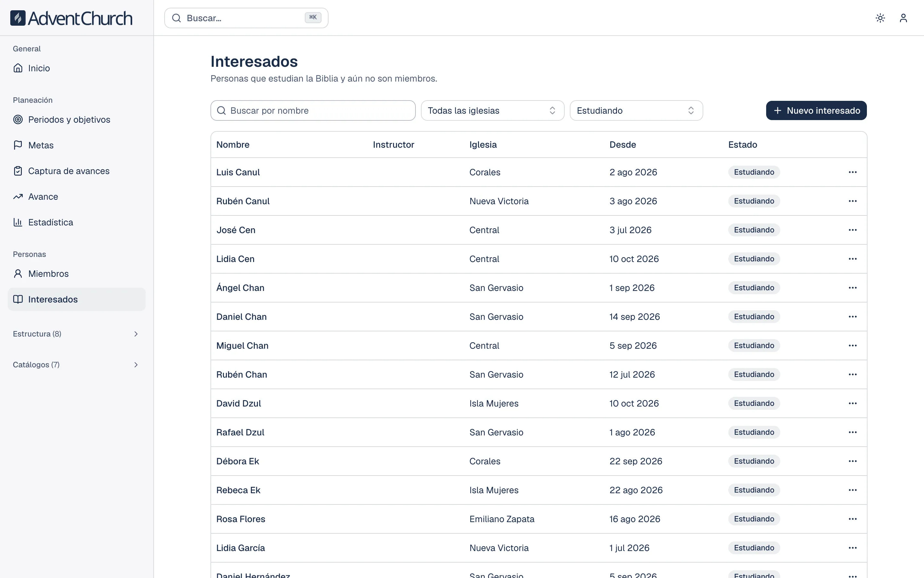Click the name Rafael Dzul
Screen dimensions: 924x578
click(x=240, y=432)
